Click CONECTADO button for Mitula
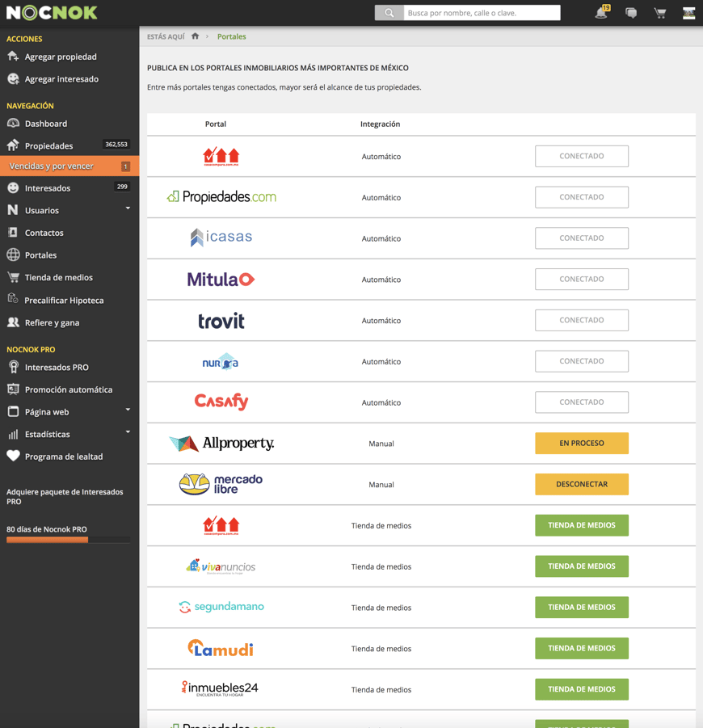This screenshot has height=728, width=703. click(582, 279)
